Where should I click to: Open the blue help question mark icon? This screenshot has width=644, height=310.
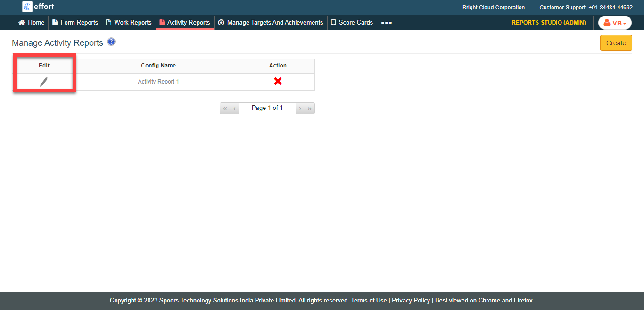(x=111, y=42)
